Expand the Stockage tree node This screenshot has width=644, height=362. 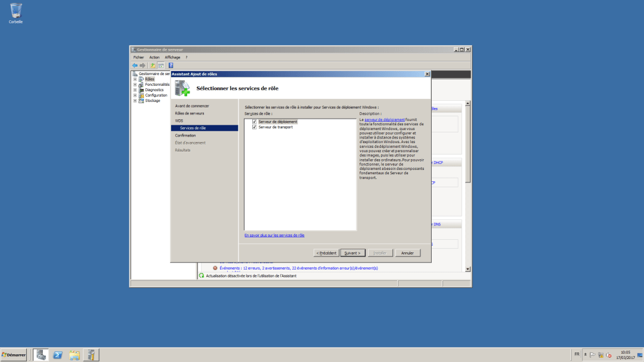[135, 100]
